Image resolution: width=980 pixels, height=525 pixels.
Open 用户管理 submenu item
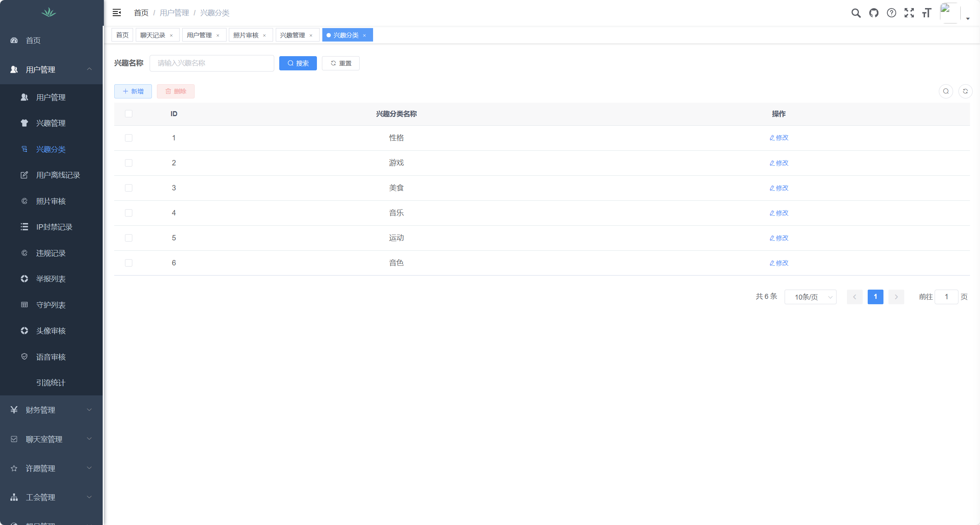pyautogui.click(x=52, y=97)
